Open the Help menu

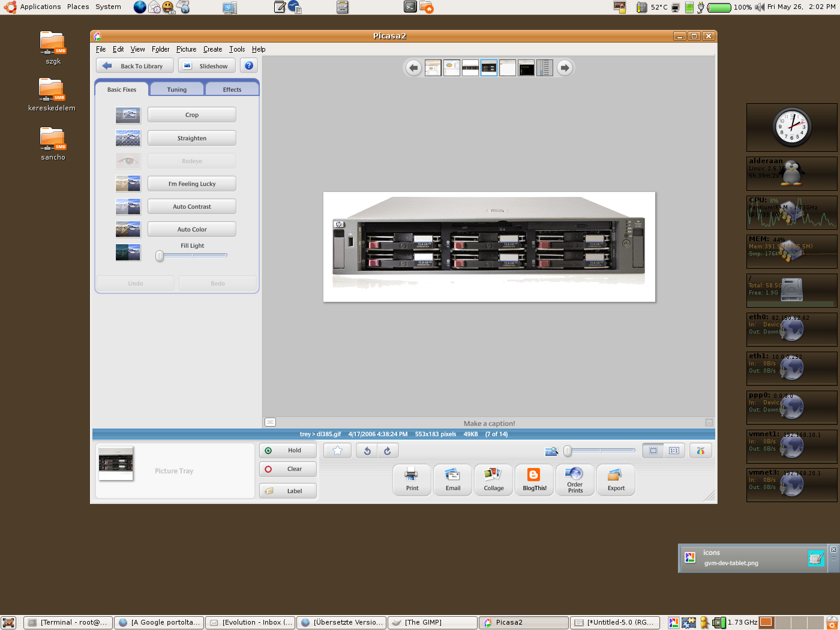(259, 49)
